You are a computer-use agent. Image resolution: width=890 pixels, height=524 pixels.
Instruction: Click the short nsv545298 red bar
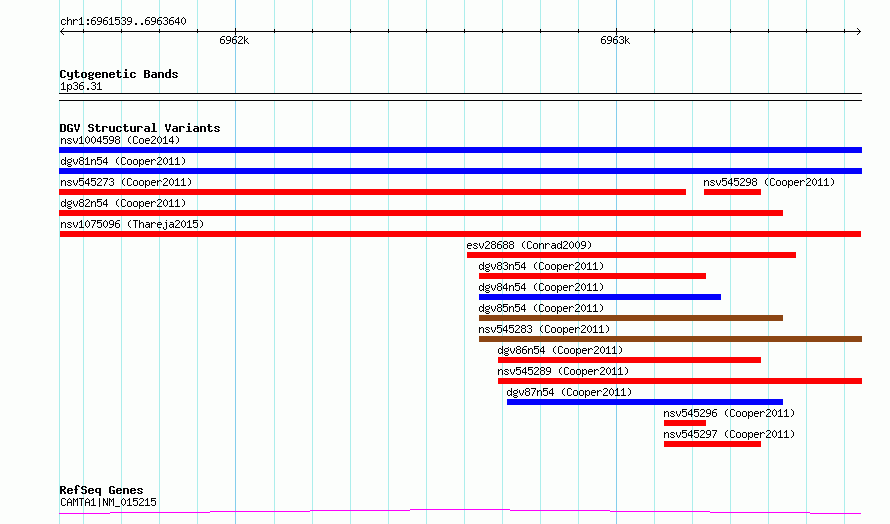point(732,192)
